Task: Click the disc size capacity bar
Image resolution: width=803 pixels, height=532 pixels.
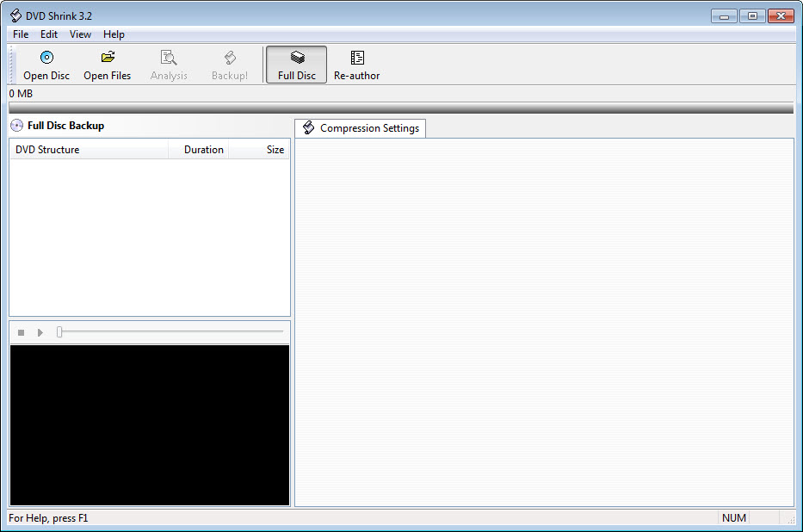Action: pyautogui.click(x=401, y=108)
